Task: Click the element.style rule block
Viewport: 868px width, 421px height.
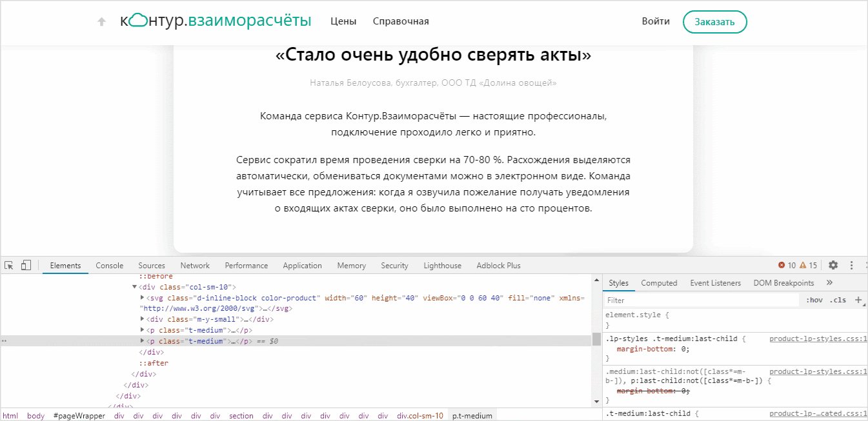Action: tap(735, 320)
